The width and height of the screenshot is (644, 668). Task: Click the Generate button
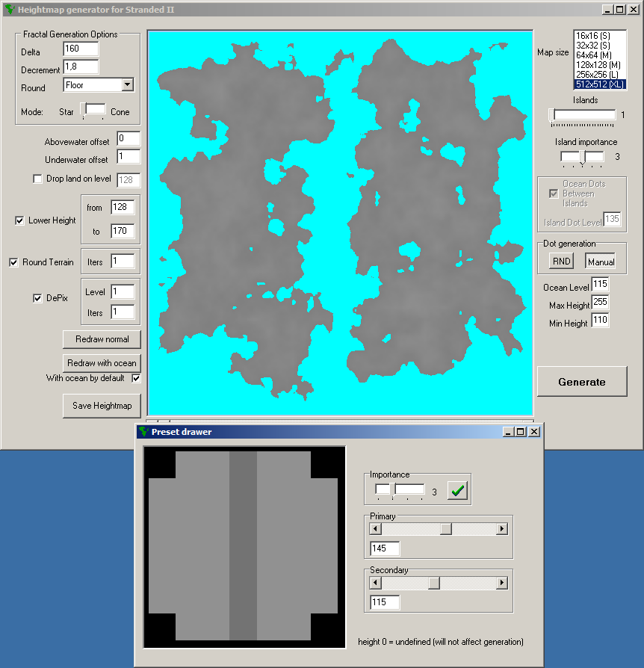(582, 382)
